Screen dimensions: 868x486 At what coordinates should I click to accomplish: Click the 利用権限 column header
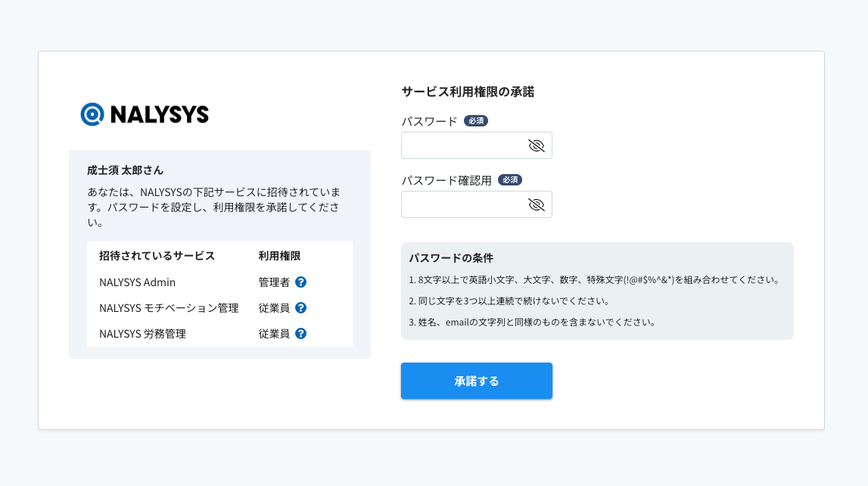[279, 256]
